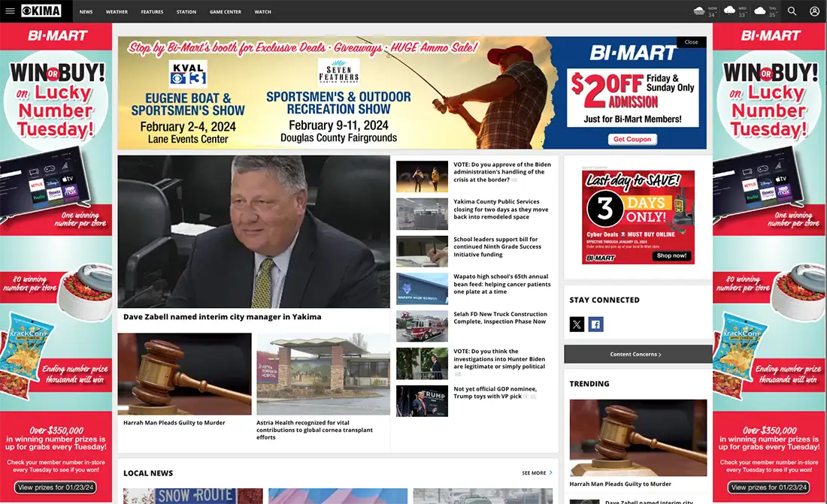The width and height of the screenshot is (827, 504).
Task: Open the Yakima County Public Services story
Action: click(501, 210)
